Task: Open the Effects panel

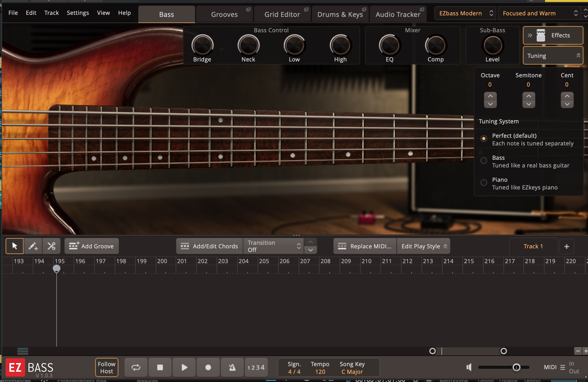Action: (553, 35)
